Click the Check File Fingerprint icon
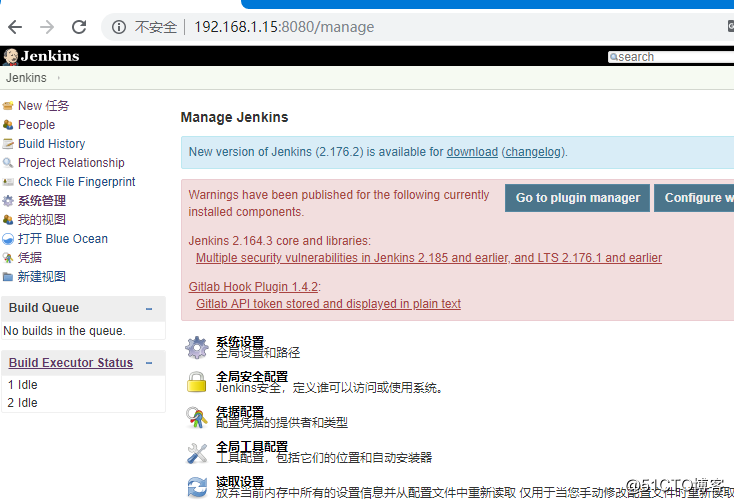This screenshot has height=504, width=734. point(8,182)
